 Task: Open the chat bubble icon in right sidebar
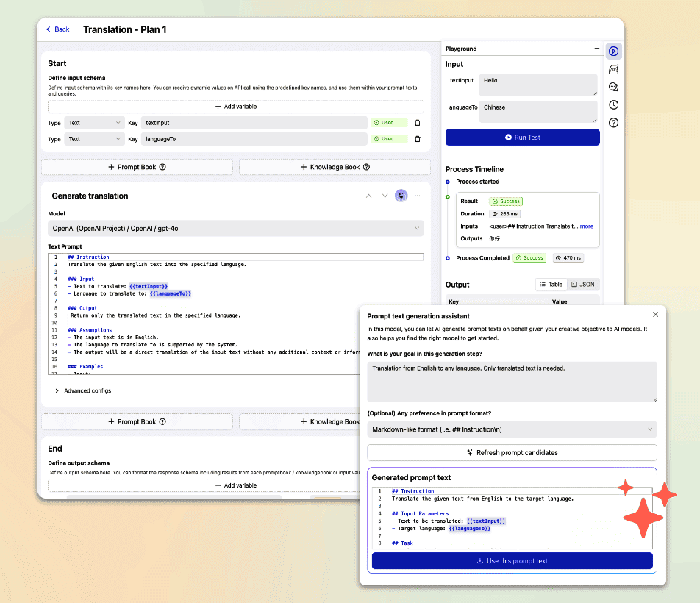(613, 87)
